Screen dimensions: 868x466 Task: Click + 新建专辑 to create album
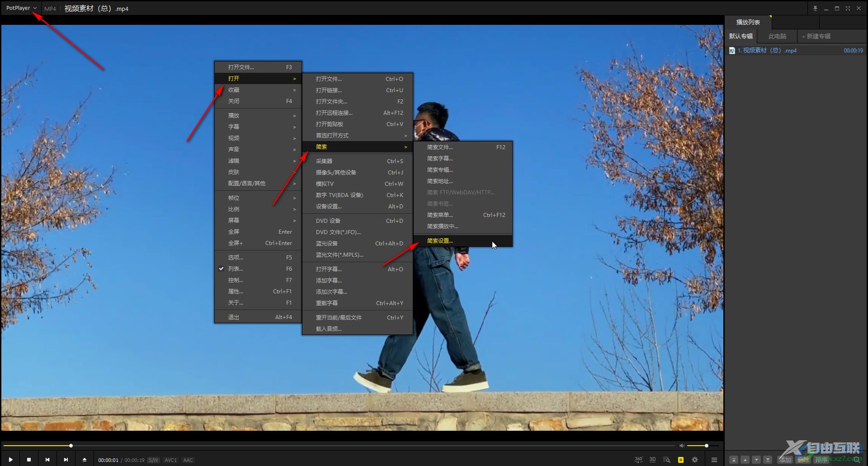click(816, 36)
